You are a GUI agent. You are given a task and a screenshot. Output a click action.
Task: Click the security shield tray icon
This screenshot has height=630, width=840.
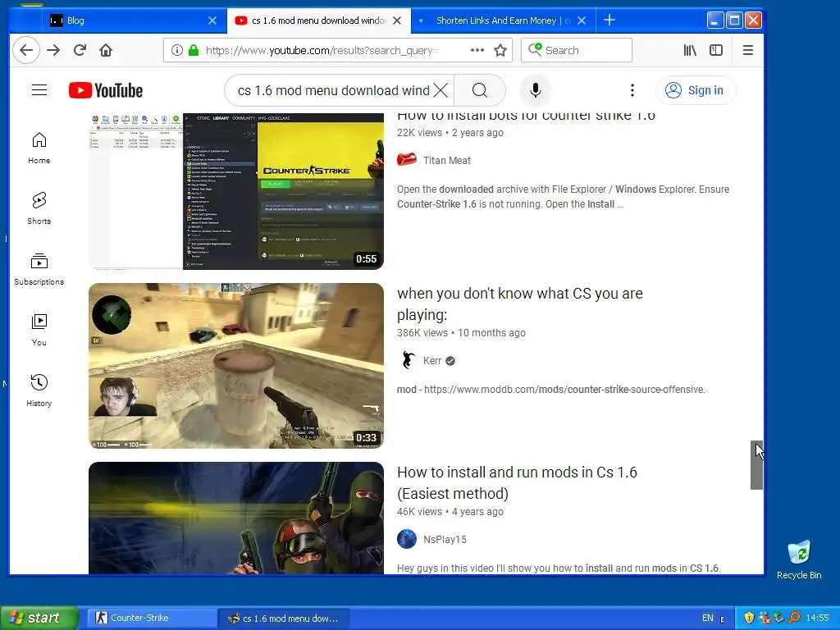749,618
